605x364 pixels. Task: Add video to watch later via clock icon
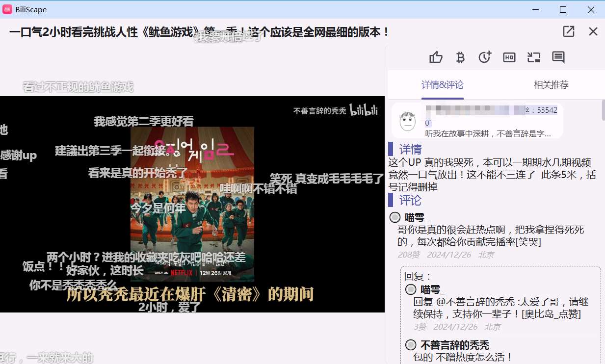coord(485,57)
